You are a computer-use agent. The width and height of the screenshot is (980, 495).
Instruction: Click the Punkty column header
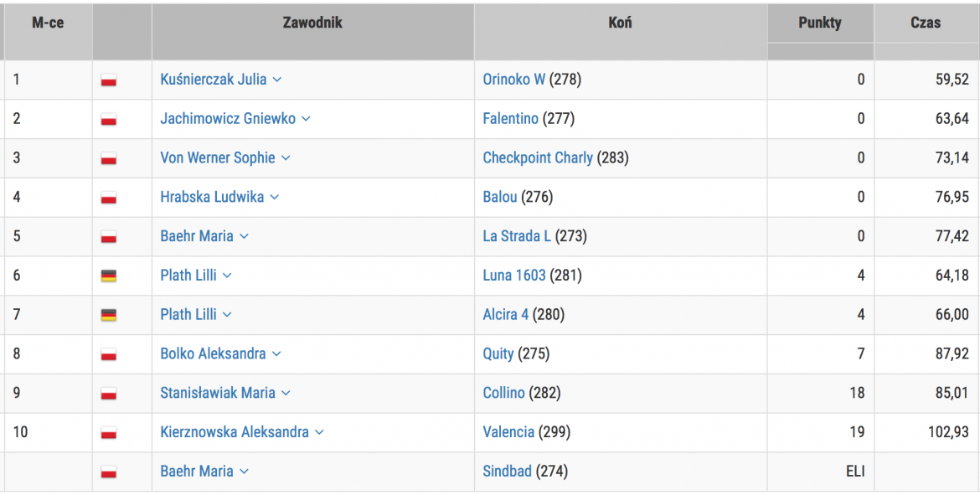point(820,23)
